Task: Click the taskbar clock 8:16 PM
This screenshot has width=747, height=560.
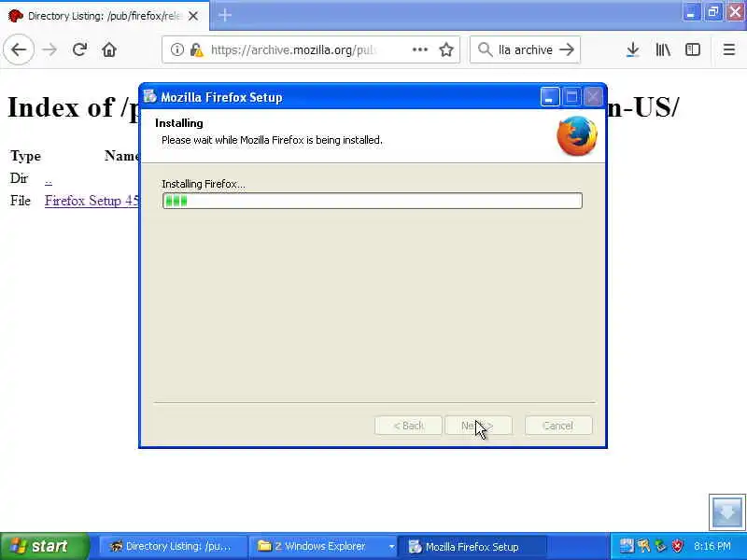Action: (712, 546)
